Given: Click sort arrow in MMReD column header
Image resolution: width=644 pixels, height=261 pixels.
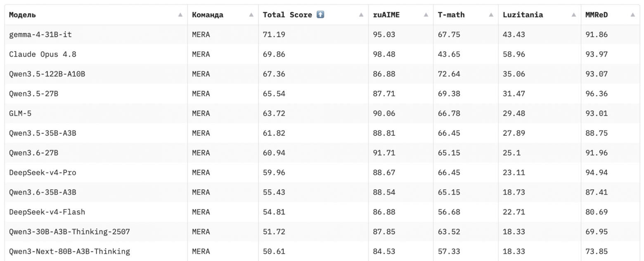Looking at the screenshot, I should pos(633,15).
